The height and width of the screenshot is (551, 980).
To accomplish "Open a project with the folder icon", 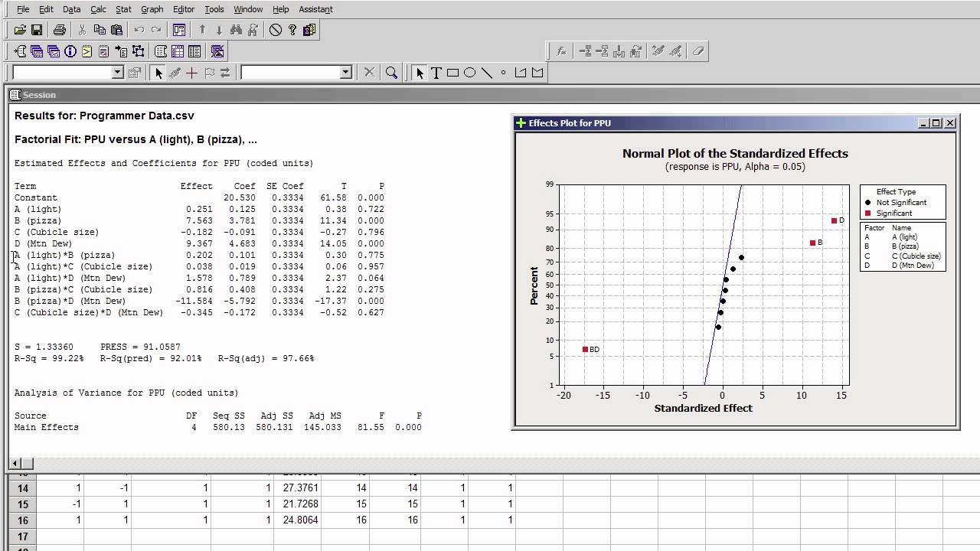I will point(21,30).
